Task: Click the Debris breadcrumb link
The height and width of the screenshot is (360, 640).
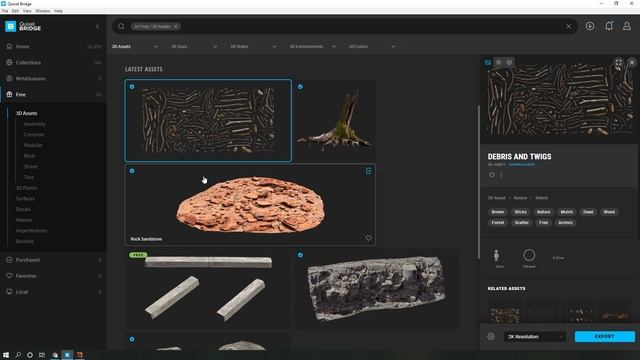Action: pos(542,198)
